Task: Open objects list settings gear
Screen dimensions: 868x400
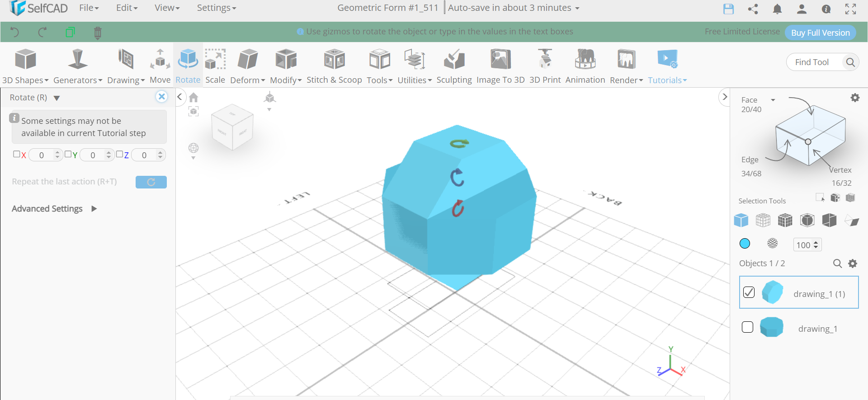Action: pos(853,264)
